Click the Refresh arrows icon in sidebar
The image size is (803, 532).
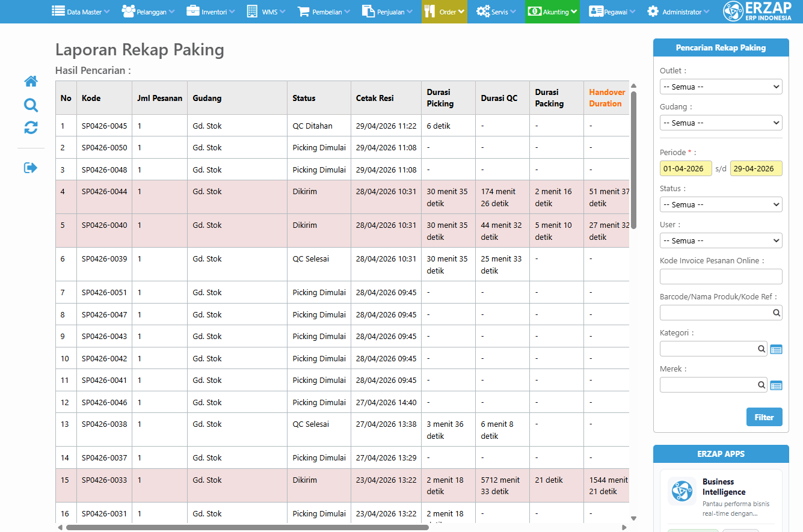pyautogui.click(x=31, y=127)
